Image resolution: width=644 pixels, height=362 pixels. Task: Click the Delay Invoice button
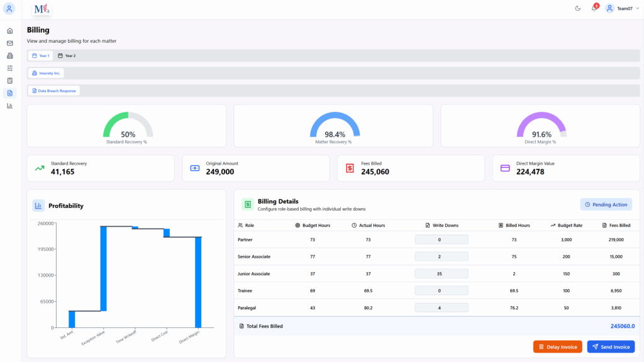click(557, 347)
